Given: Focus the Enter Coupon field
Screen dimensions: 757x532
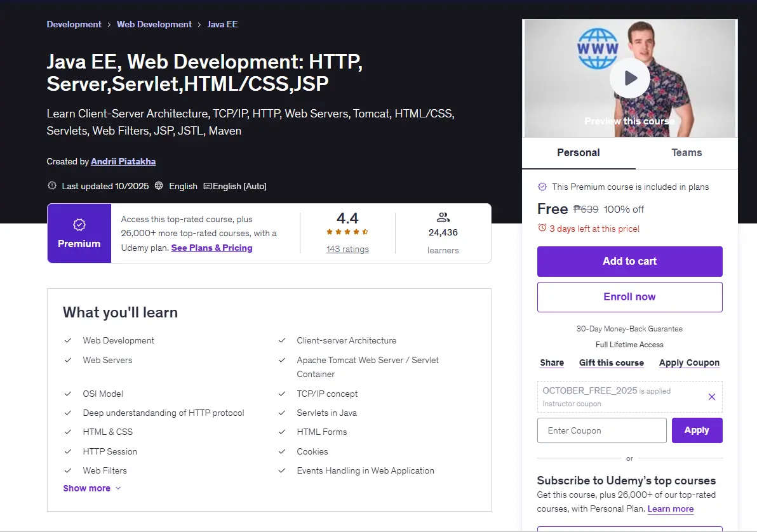Looking at the screenshot, I should (601, 430).
